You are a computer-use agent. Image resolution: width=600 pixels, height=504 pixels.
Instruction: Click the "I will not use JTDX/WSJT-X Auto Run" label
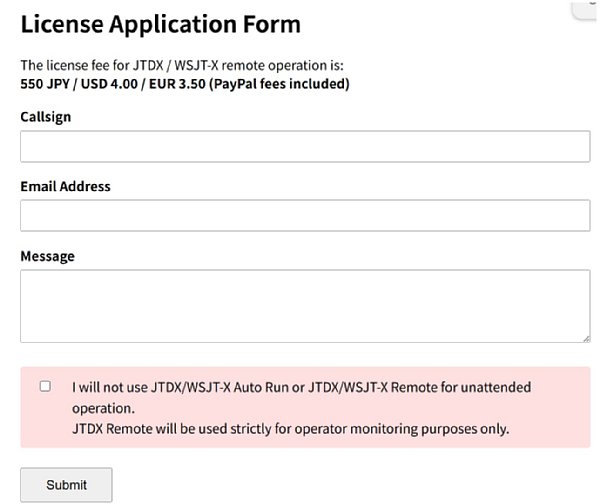click(x=300, y=387)
